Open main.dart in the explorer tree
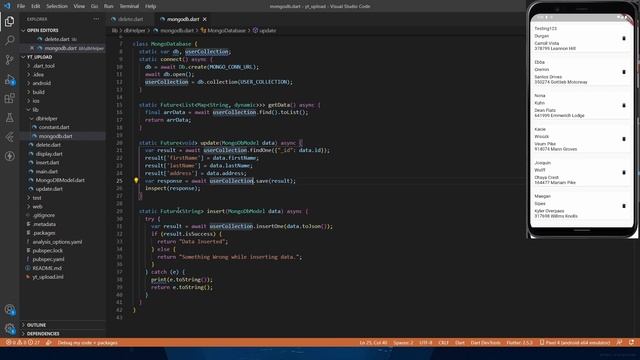The height and width of the screenshot is (360, 640). [47, 171]
